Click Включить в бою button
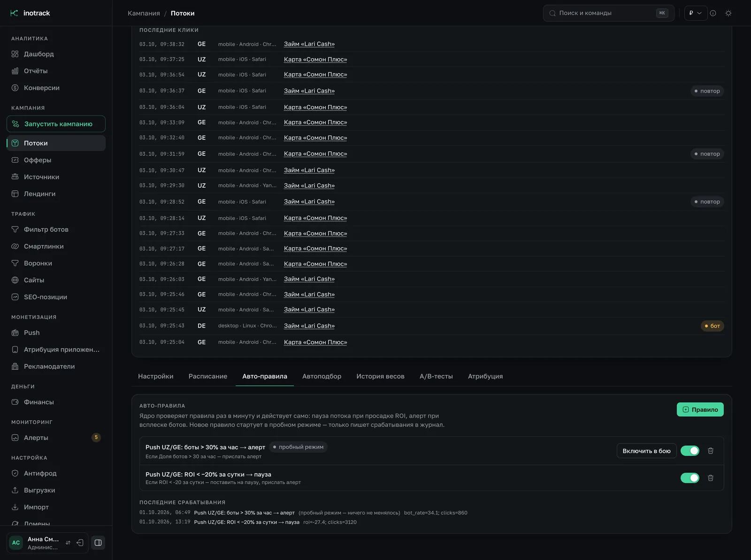 (647, 451)
